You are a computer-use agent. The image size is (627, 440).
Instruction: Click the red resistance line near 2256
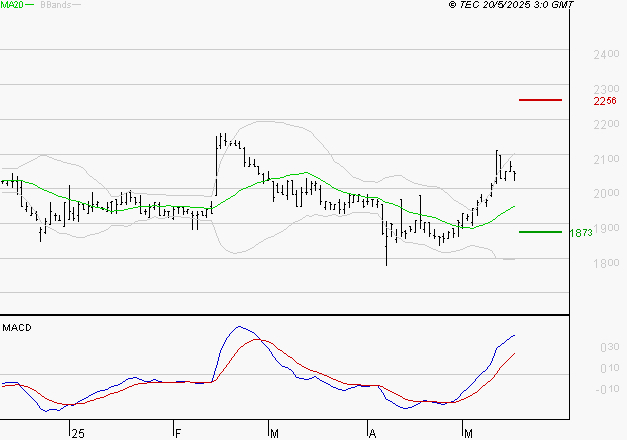point(540,100)
